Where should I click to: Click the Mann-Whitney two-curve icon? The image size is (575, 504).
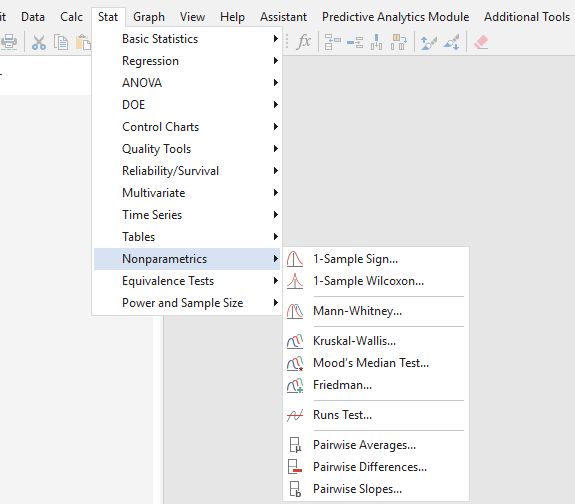pos(295,311)
